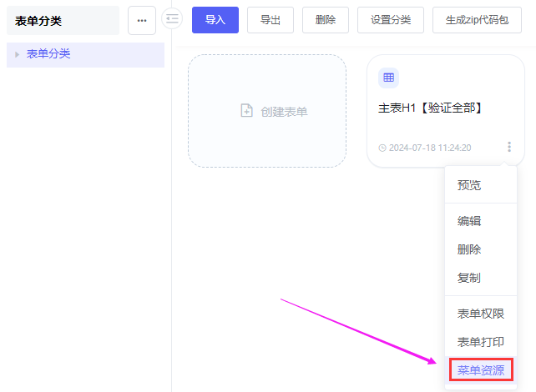Click the clock icon next to the timestamp
Viewport: 536px width, 392px height.
[382, 148]
